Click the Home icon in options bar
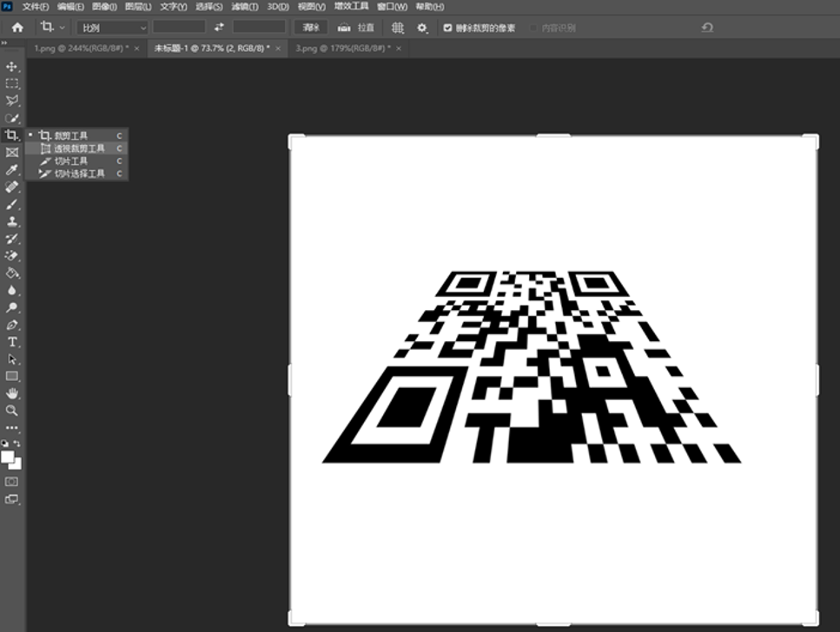 click(17, 27)
